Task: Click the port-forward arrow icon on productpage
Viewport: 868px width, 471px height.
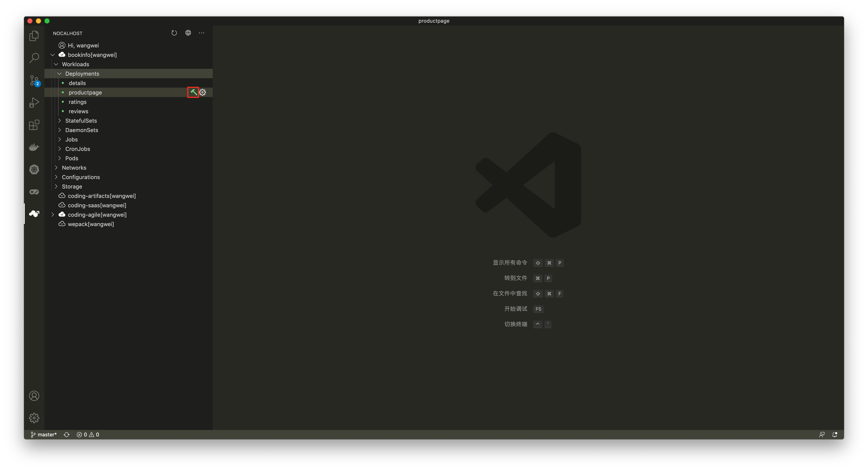Action: 193,92
